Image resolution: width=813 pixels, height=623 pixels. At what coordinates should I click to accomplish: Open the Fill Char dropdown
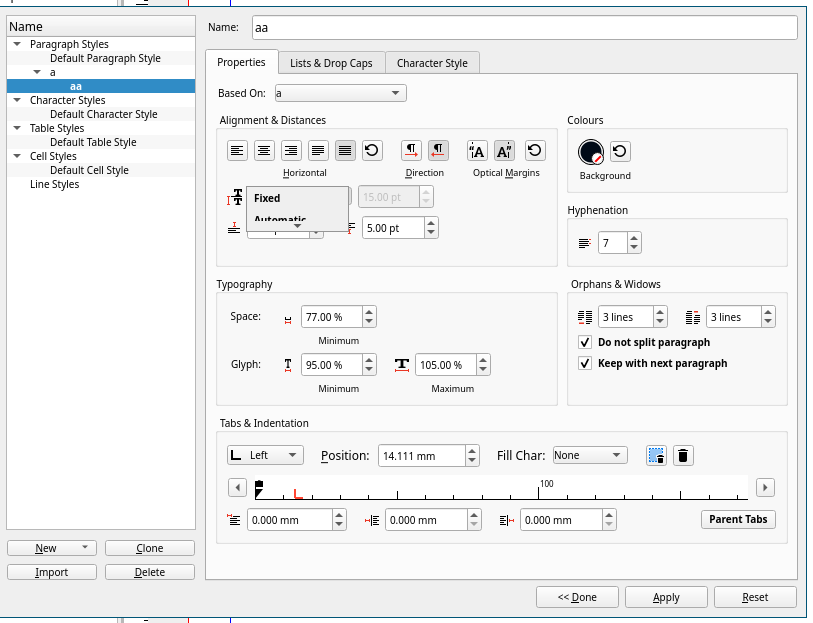click(x=589, y=455)
